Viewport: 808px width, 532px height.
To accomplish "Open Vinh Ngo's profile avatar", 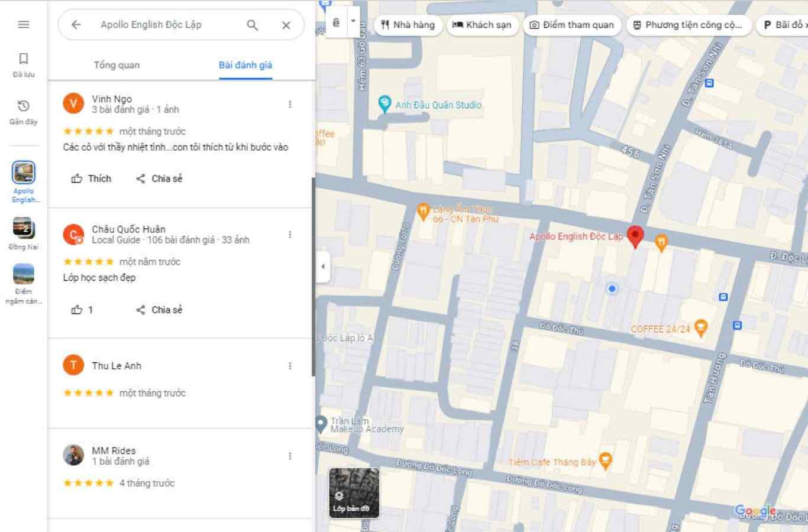I will pos(73,103).
